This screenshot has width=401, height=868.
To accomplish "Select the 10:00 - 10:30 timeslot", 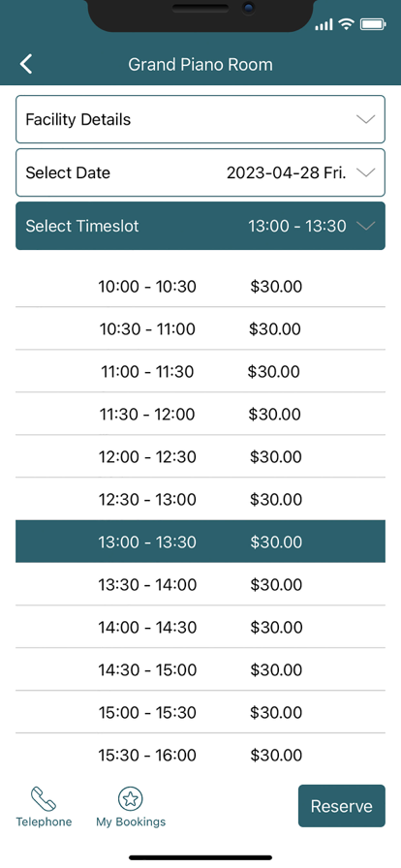I will click(x=200, y=286).
